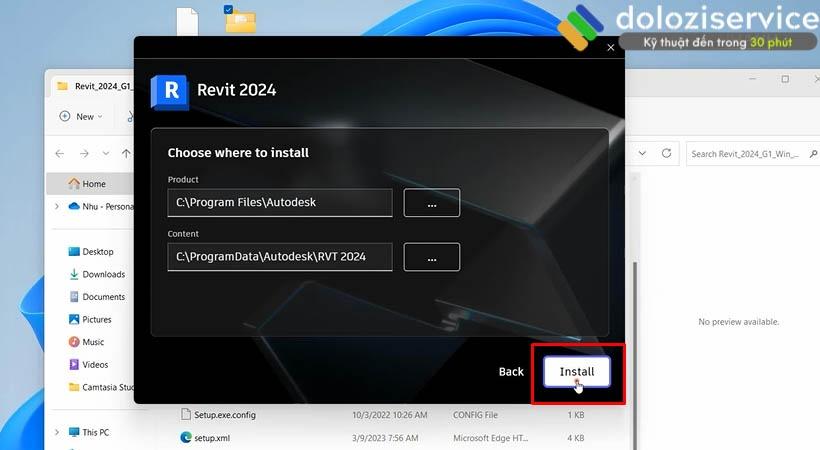Click the Search Revit_2024_G1_Win box
The width and height of the screenshot is (820, 450).
coord(750,154)
